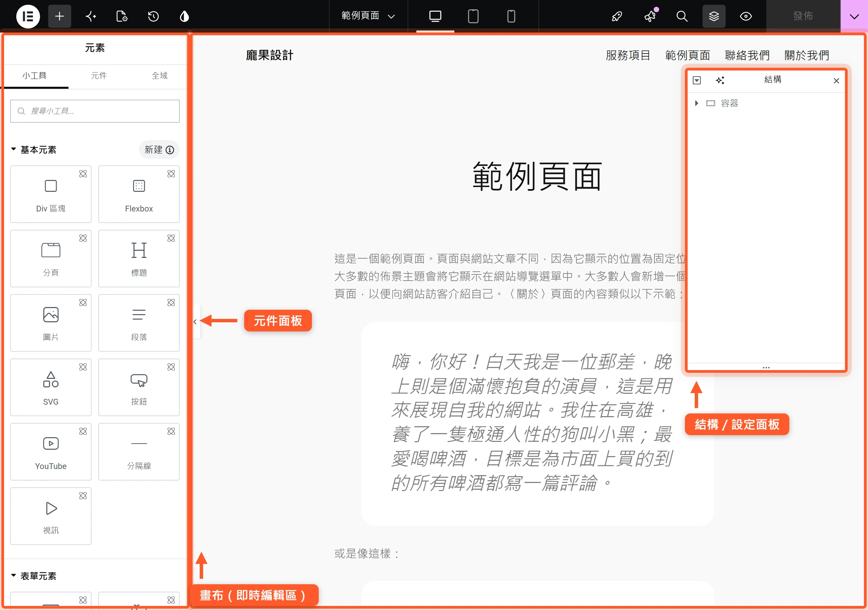Viewport: 868px width, 610px height.
Task: Select the 按鈕 button widget
Action: tap(139, 387)
